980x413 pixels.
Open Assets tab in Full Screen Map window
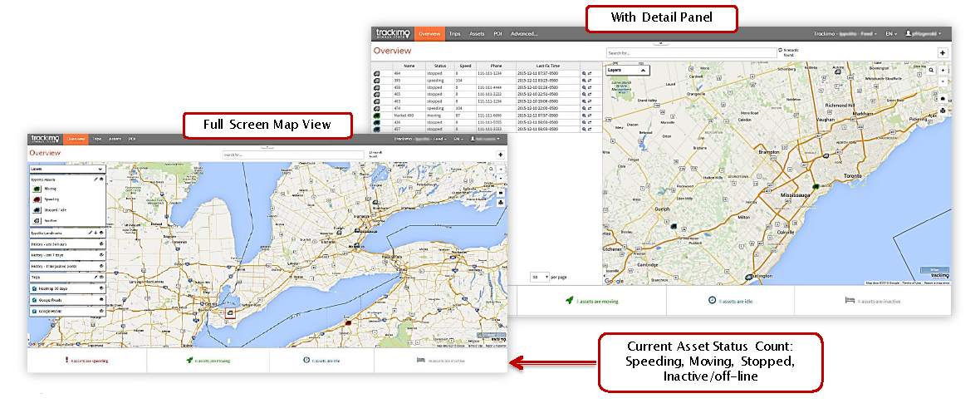[115, 138]
